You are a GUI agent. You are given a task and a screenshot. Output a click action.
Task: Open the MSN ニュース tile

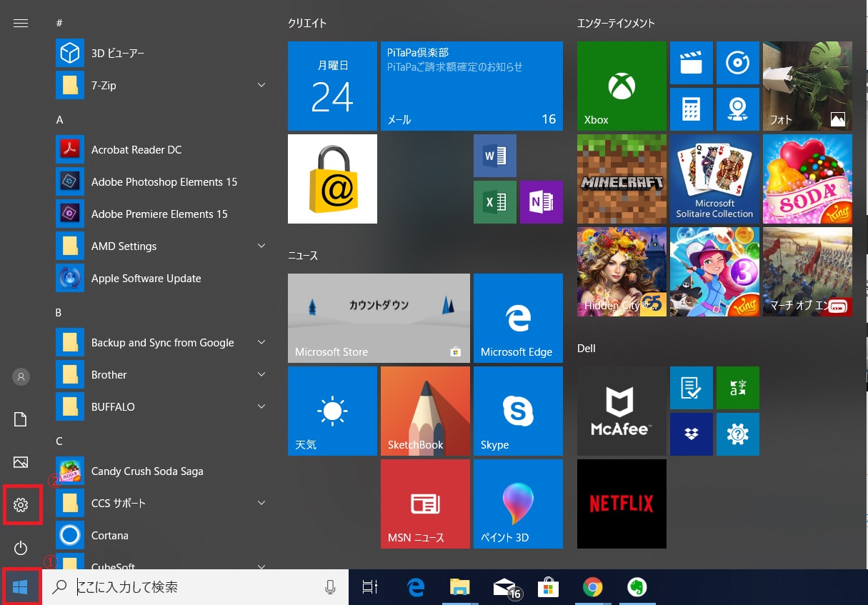[x=425, y=504]
